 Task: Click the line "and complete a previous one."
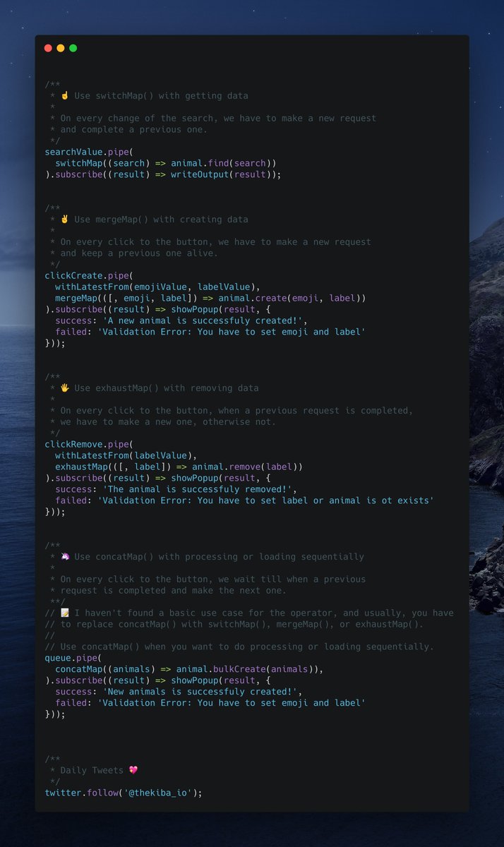pyautogui.click(x=134, y=129)
